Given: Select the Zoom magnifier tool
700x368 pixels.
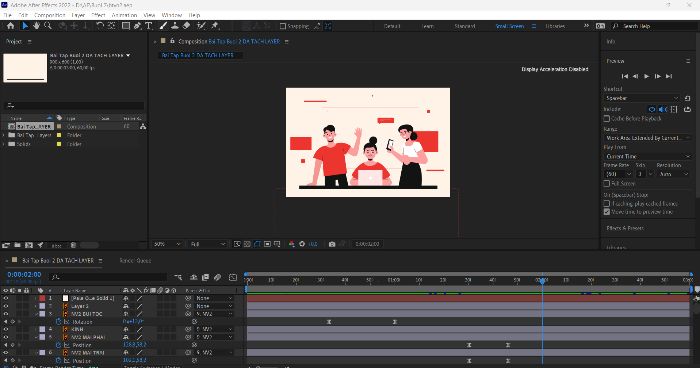Looking at the screenshot, I should coord(47,26).
